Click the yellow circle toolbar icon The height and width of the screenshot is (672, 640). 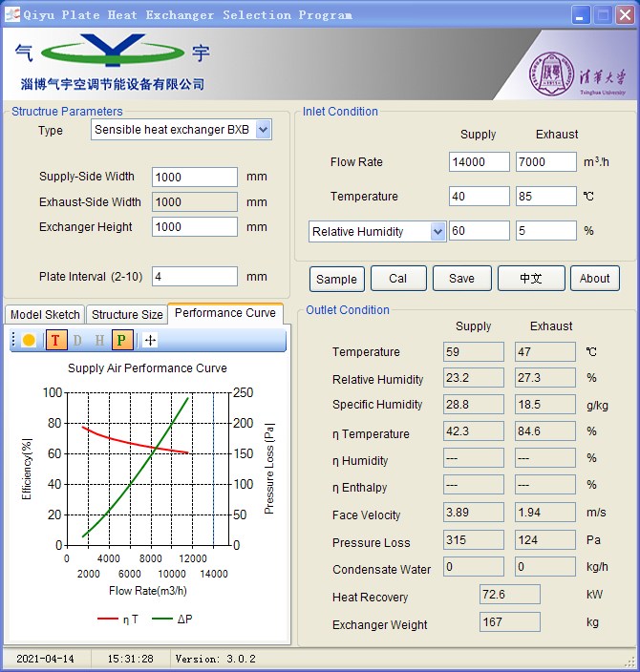29,340
